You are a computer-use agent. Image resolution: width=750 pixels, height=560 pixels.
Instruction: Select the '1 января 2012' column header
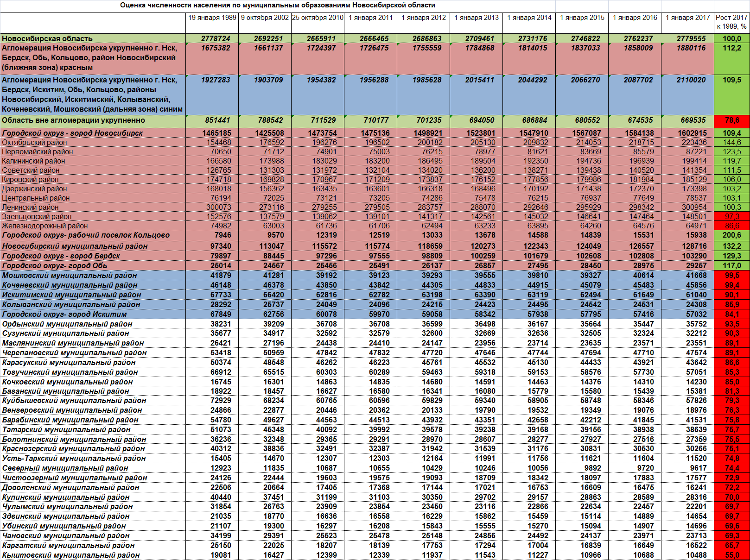click(424, 18)
